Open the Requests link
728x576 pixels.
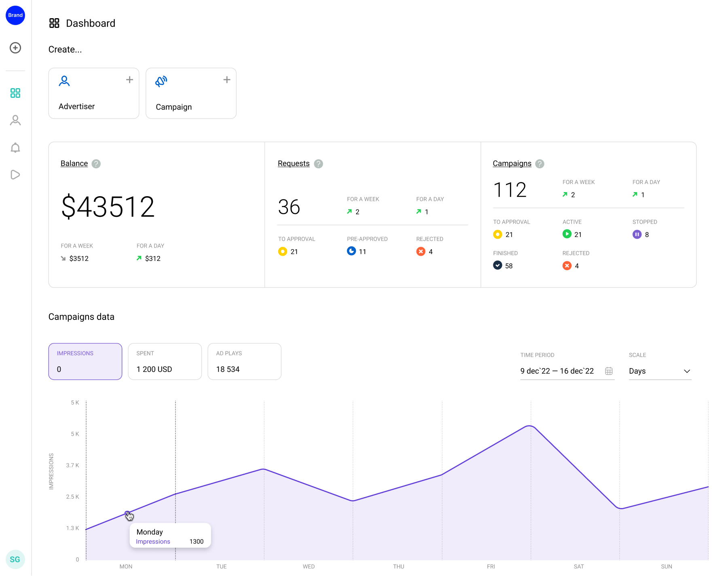pos(294,163)
